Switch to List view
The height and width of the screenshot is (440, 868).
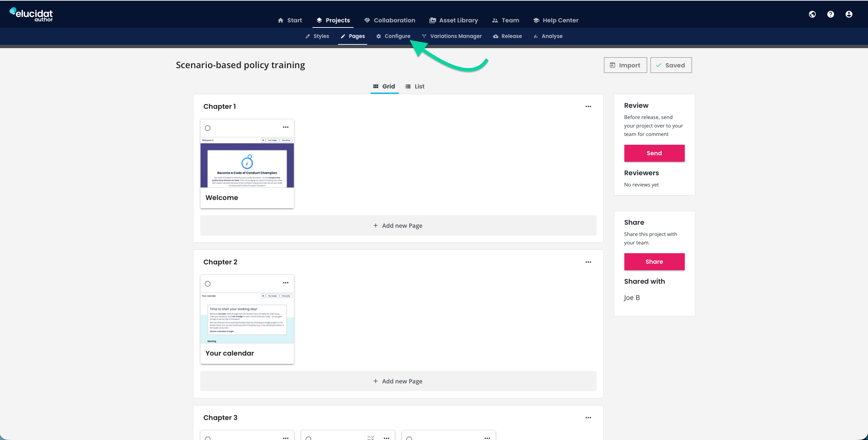coord(415,86)
